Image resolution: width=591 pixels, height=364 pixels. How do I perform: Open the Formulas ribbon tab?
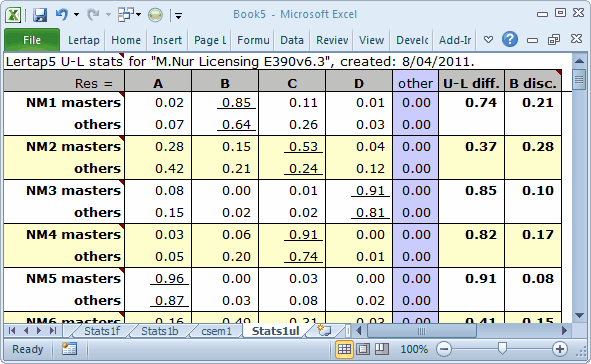[x=253, y=40]
